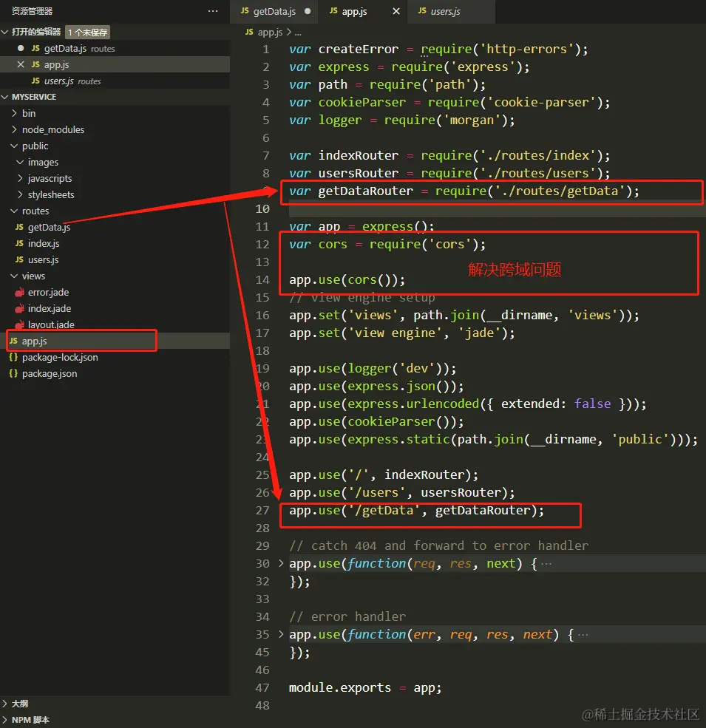Collapse the routes folder

pos(14,211)
